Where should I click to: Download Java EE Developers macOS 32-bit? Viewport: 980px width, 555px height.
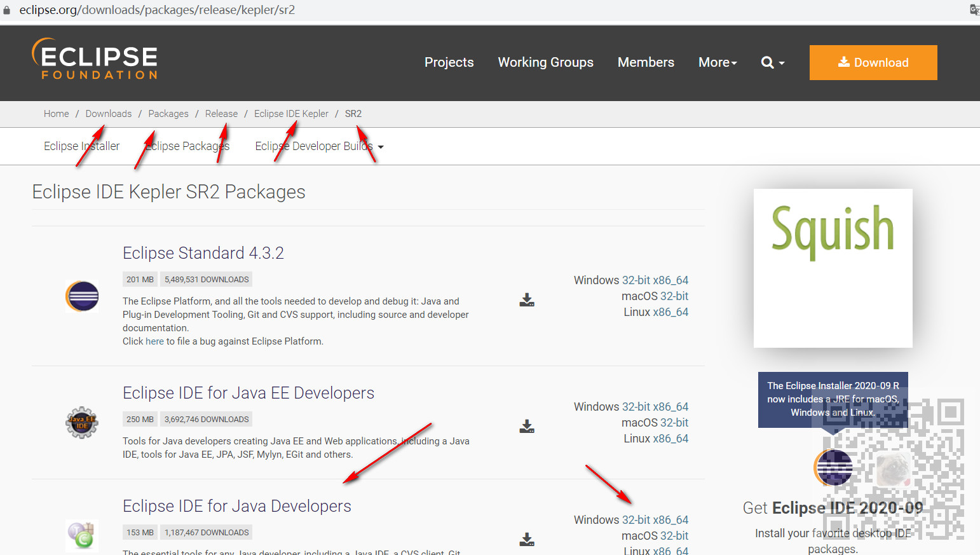coord(674,423)
